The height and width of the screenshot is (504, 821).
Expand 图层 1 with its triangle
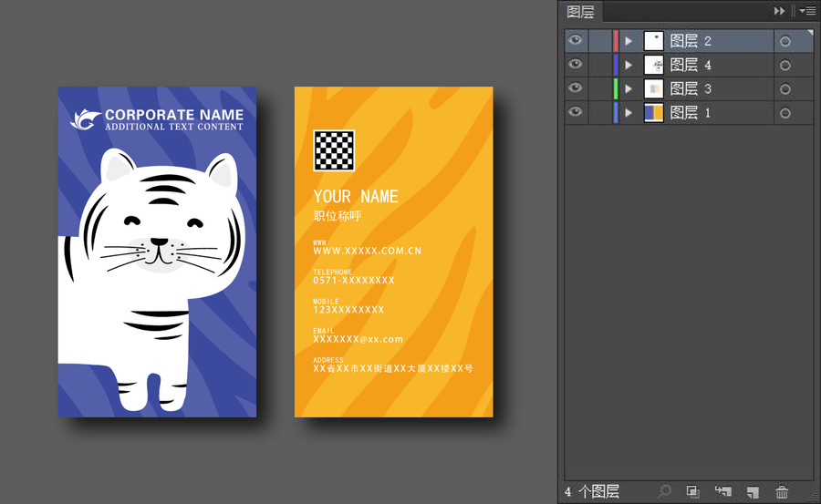pyautogui.click(x=629, y=112)
